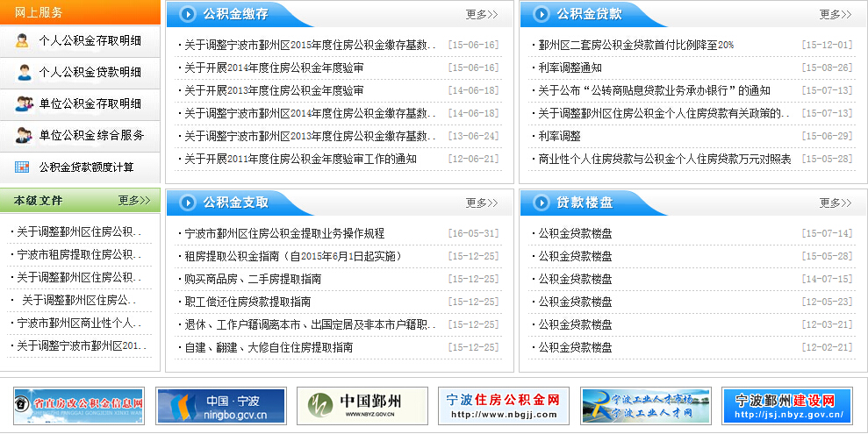Open 职工偿还住房贷款提取指南
Viewport: 868px width, 434px height.
247,302
